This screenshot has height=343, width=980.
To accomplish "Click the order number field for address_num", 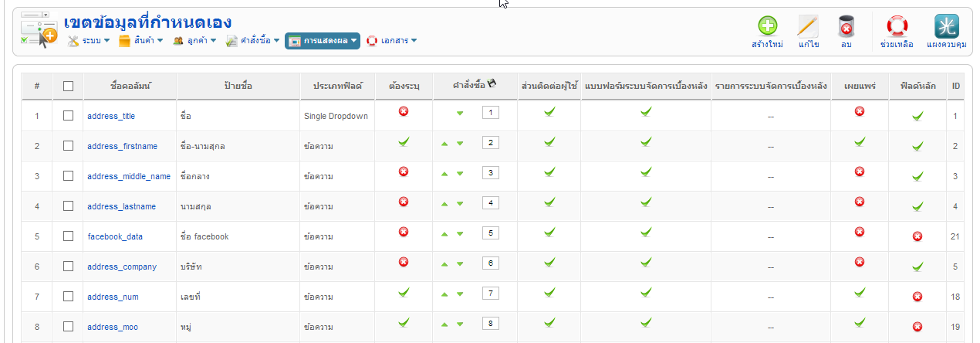I will [490, 293].
